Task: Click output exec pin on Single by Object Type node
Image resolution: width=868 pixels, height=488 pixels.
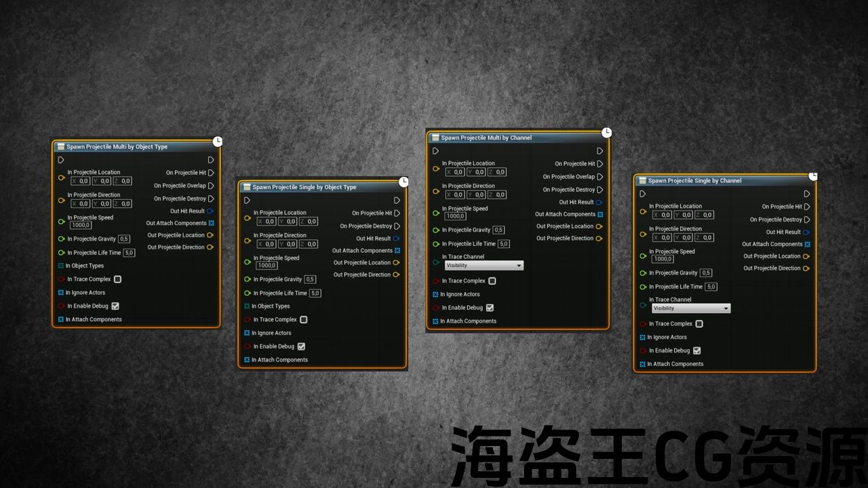Action: pyautogui.click(x=397, y=201)
